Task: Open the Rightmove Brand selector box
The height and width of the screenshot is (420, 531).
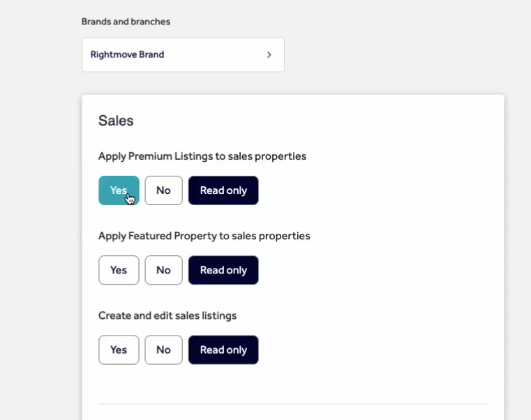Action: click(183, 54)
